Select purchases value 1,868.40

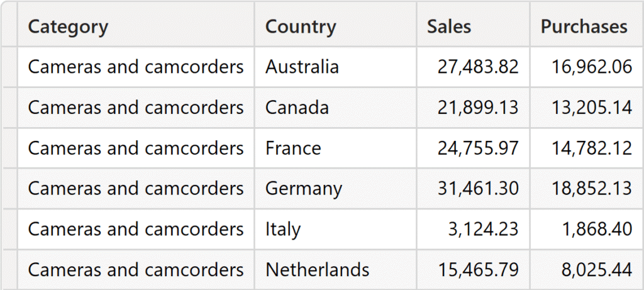tap(597, 229)
